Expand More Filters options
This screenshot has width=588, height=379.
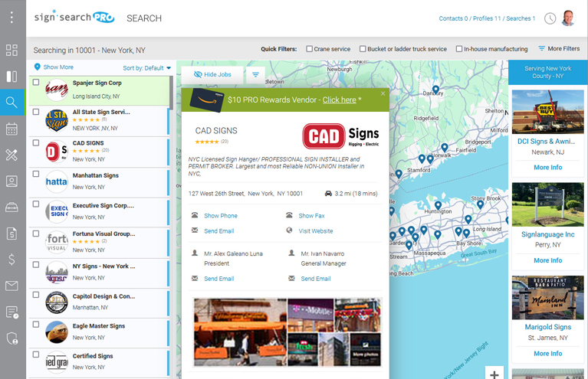(x=559, y=49)
